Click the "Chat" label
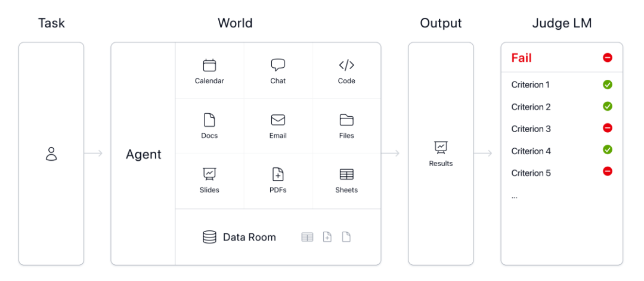Viewport: 644px width, 281px height. point(278,81)
